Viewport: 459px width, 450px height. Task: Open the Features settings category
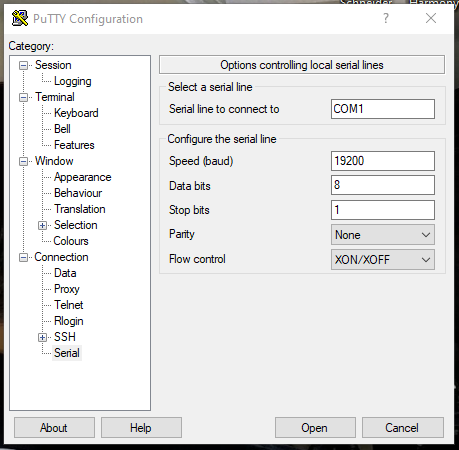(74, 145)
